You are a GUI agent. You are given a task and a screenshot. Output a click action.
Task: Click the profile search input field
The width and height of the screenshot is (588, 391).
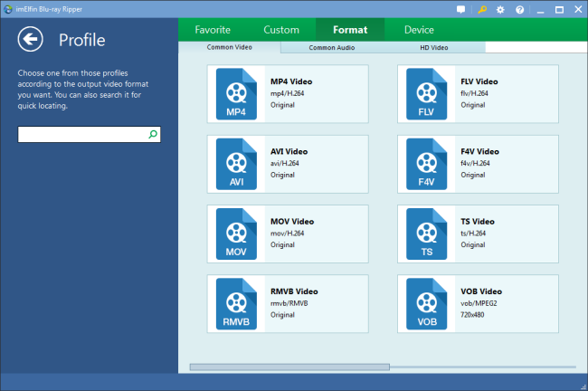pyautogui.click(x=90, y=134)
